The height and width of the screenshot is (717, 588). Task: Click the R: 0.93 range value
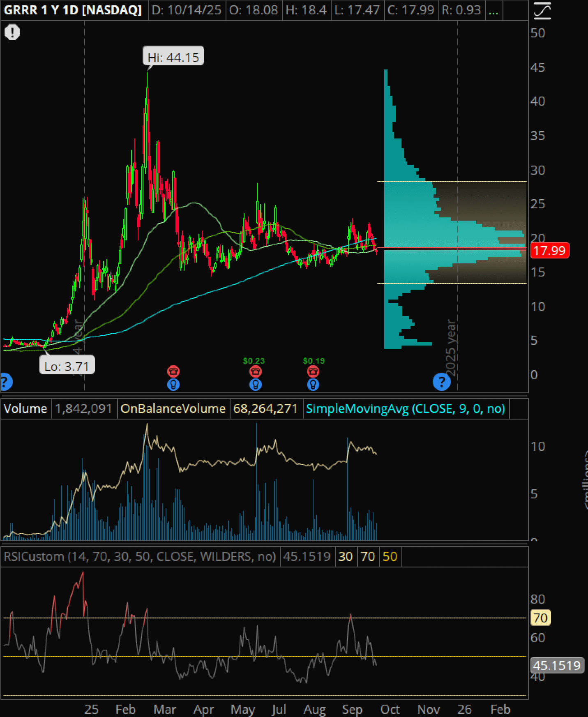[x=461, y=10]
